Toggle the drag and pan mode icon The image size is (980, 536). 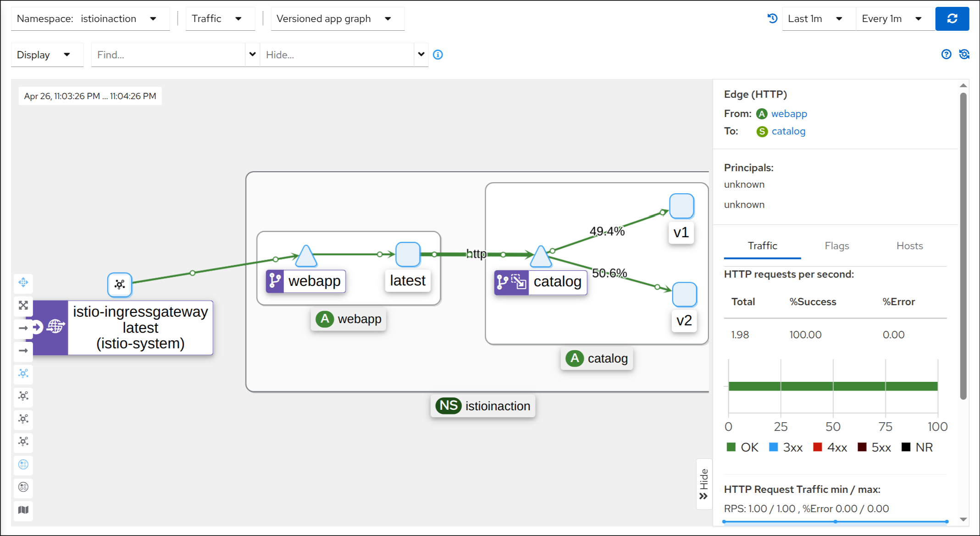click(23, 282)
